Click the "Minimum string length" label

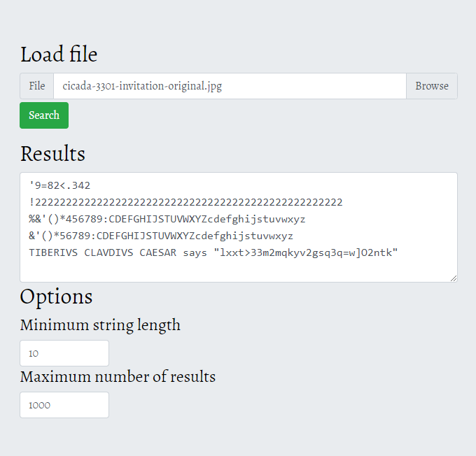[x=100, y=325]
